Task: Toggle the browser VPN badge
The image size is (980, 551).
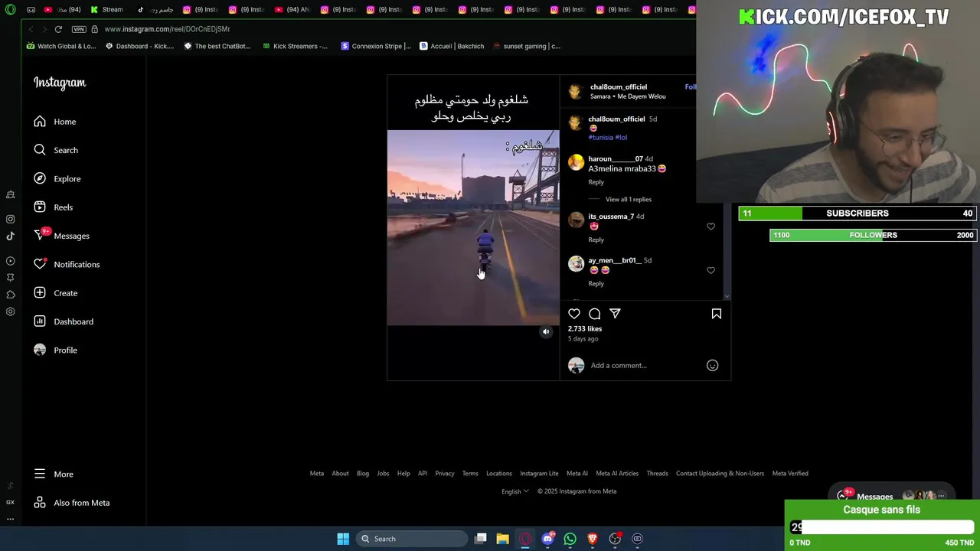Action: 79,29
